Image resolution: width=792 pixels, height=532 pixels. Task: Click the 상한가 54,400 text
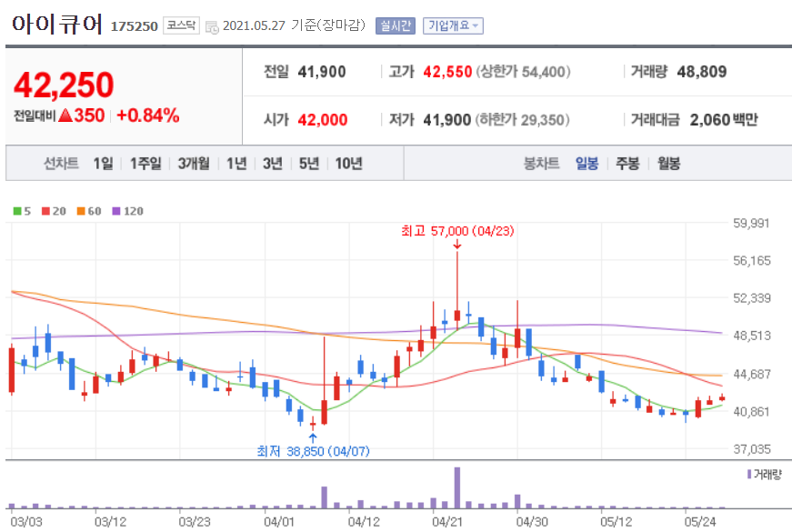(523, 72)
